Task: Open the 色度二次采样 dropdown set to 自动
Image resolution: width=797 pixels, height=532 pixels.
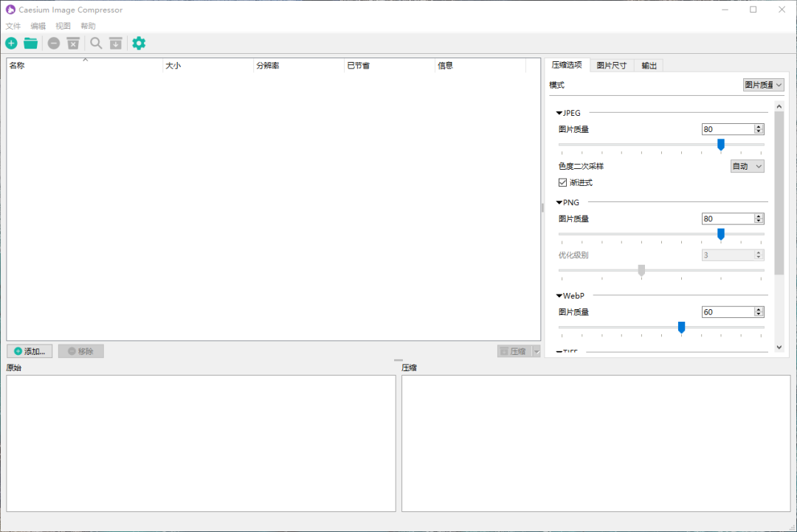Action: tap(747, 166)
